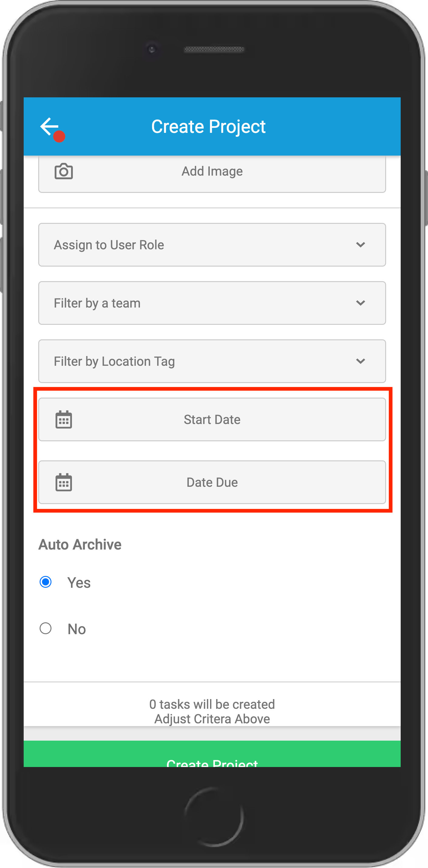The height and width of the screenshot is (868, 428).
Task: Click the Yes label text
Action: (x=79, y=583)
